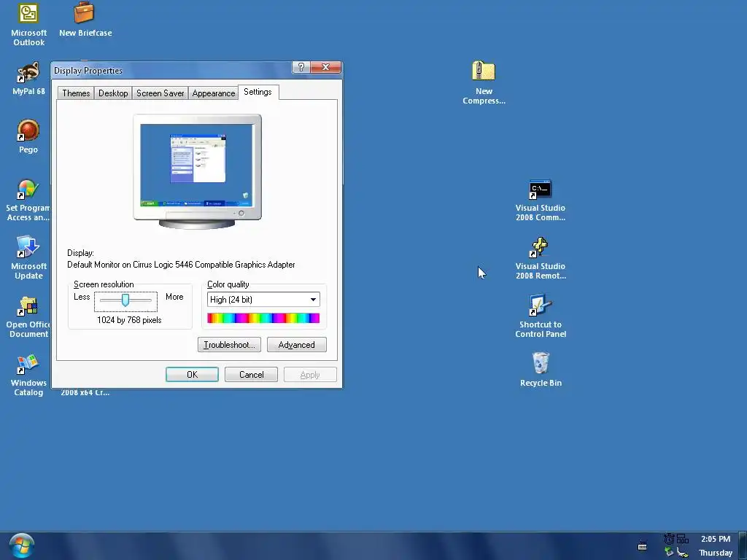Open the Advanced display settings
Screen dimensions: 747x560
[x=296, y=345]
